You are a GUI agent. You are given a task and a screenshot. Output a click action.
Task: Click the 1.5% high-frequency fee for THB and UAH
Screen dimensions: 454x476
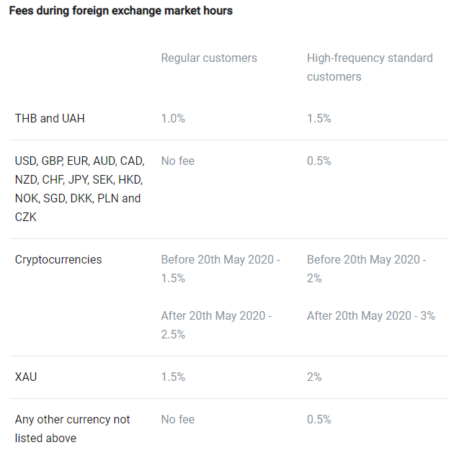point(319,118)
